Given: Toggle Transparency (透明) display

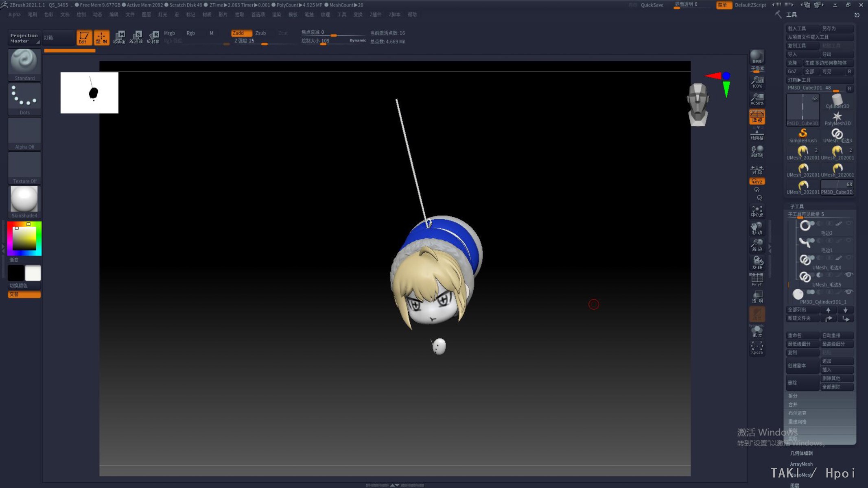Looking at the screenshot, I should [x=757, y=297].
